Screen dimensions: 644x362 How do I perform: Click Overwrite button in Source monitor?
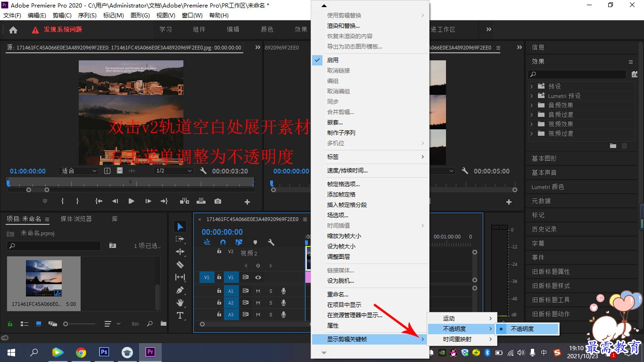point(201,201)
